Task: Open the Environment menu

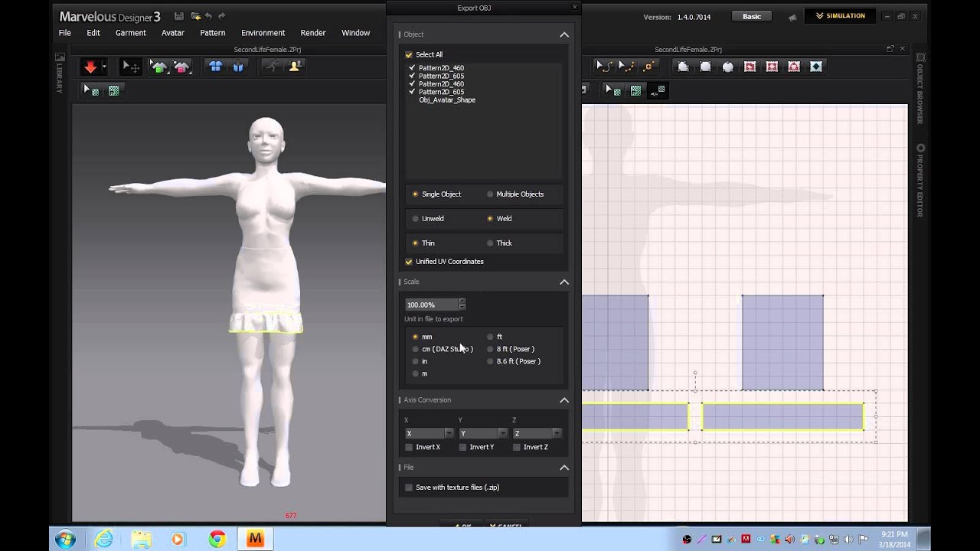Action: coord(263,33)
